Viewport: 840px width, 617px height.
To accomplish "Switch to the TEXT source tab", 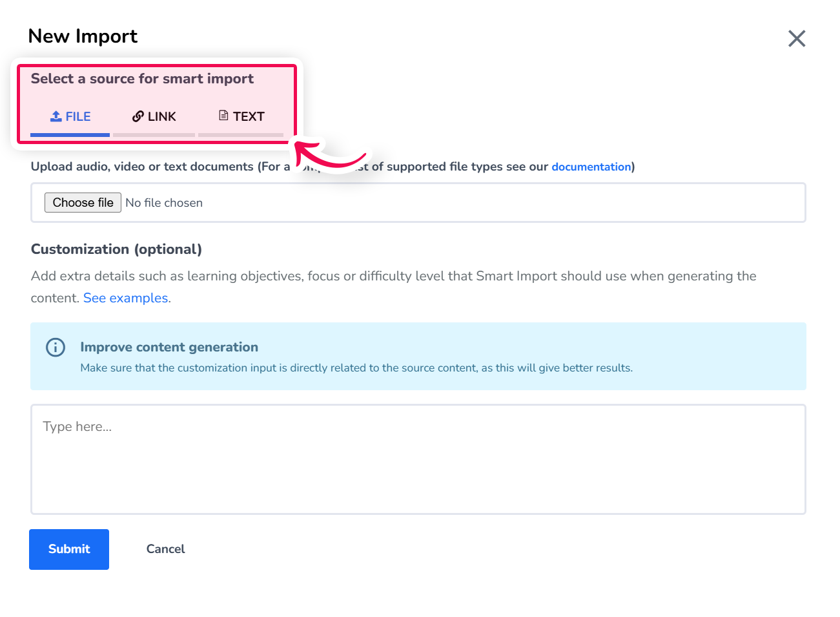I will tap(241, 117).
